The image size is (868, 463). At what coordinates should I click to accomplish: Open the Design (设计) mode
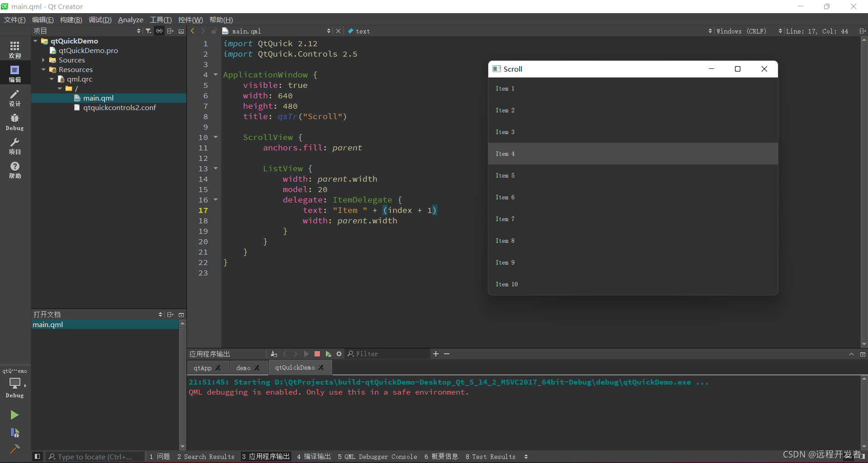[15, 98]
